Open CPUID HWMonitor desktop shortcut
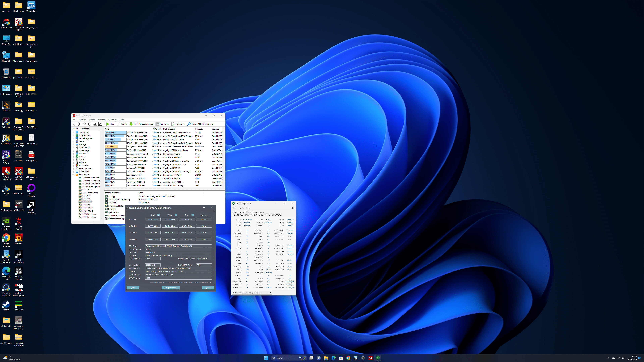 [x=6, y=174]
